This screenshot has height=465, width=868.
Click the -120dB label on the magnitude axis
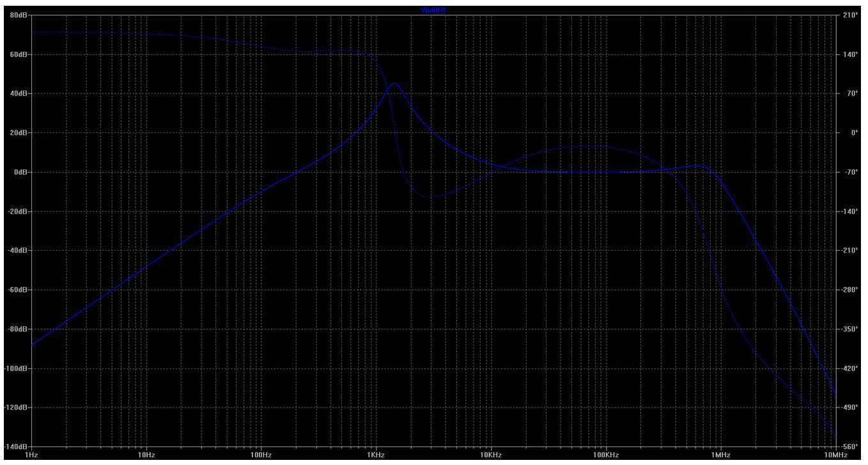(x=15, y=407)
